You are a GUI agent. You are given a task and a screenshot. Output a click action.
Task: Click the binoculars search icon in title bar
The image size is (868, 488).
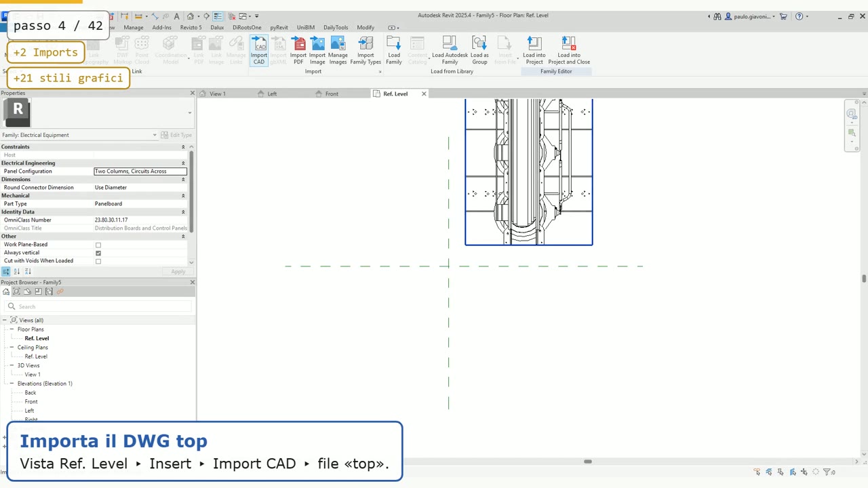point(717,16)
